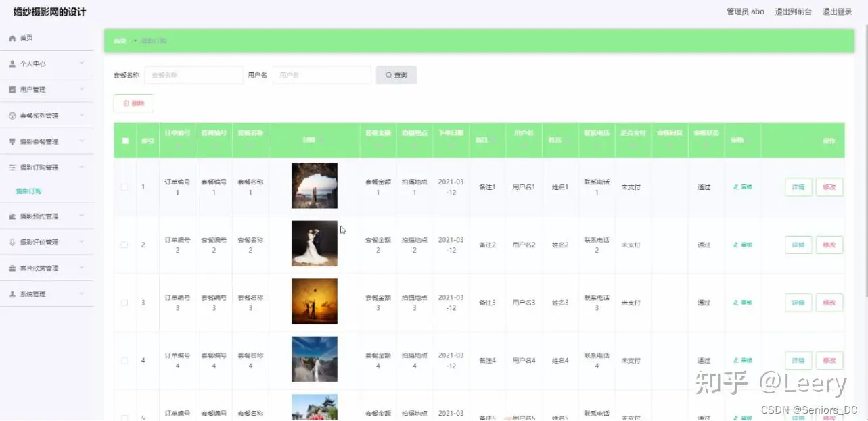868x421 pixels.
Task: Click the 审核 edit icon in row 1
Action: pyautogui.click(x=736, y=187)
